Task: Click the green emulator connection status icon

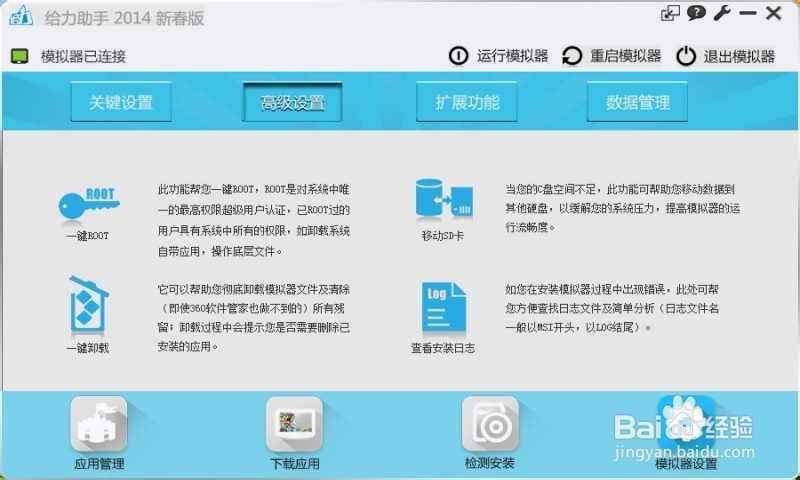Action: 20,56
